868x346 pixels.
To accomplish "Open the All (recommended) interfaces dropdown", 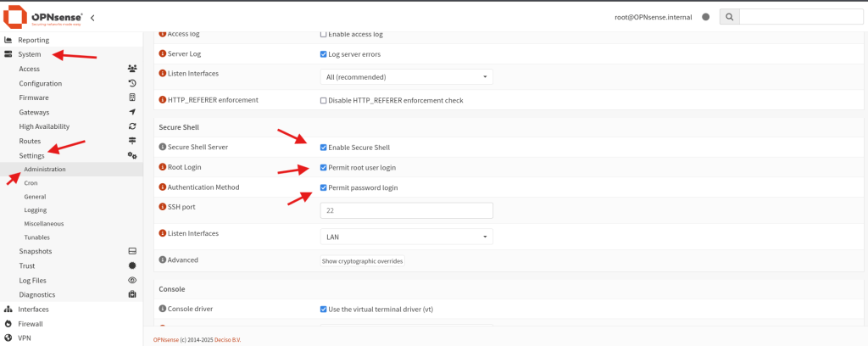I will click(x=406, y=77).
